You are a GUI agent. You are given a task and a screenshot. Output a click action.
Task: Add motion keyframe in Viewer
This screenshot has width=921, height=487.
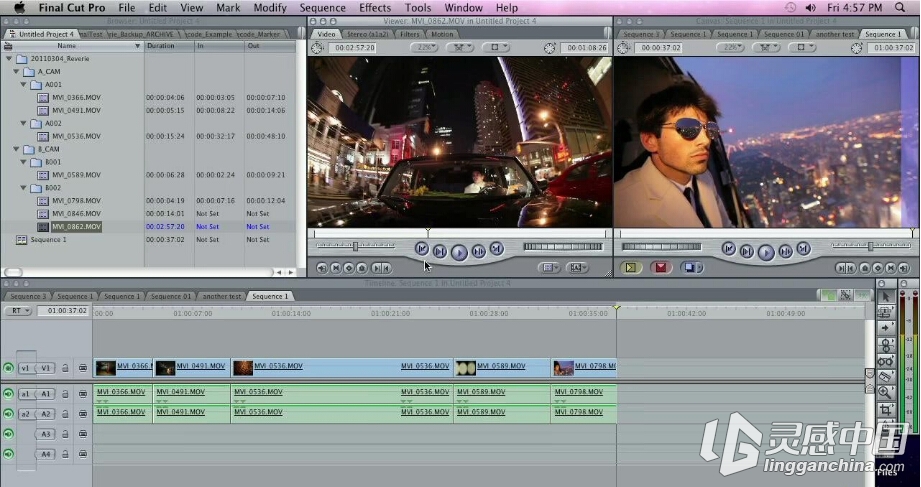point(349,268)
